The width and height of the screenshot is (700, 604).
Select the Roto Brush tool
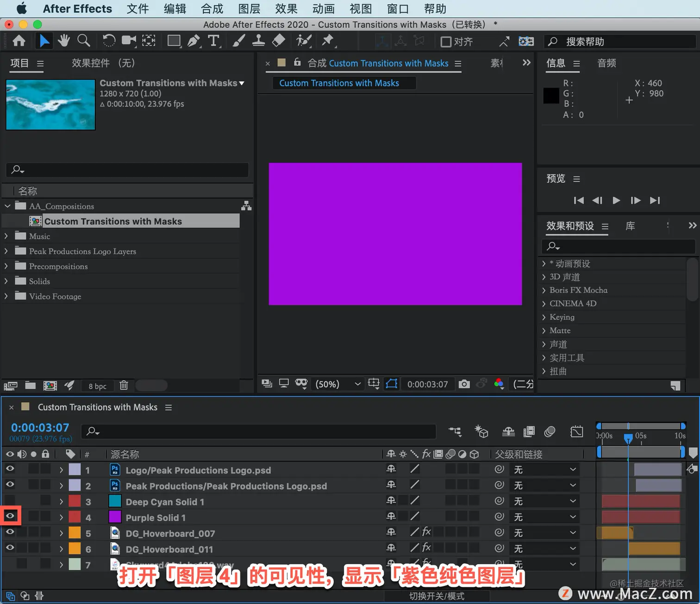[x=304, y=41]
